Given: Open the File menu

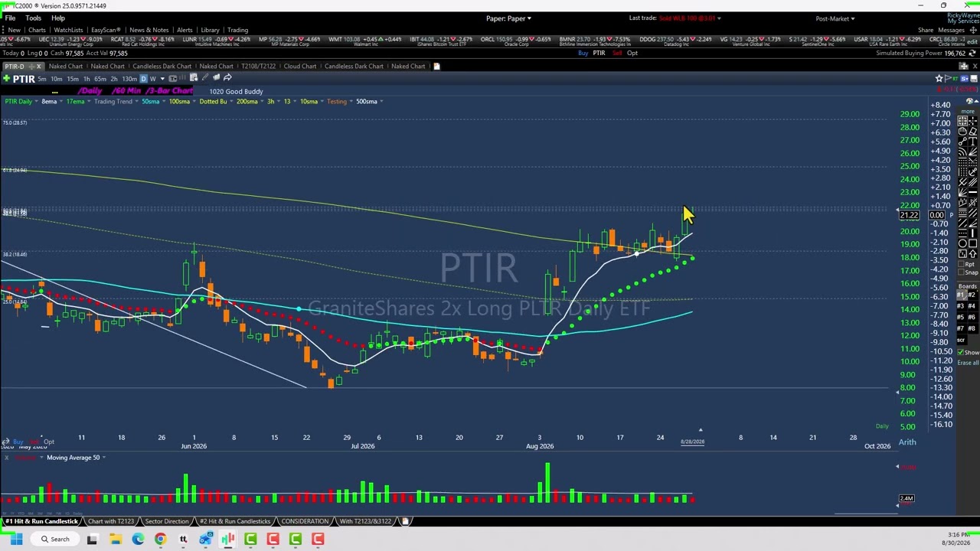Looking at the screenshot, I should click(10, 18).
